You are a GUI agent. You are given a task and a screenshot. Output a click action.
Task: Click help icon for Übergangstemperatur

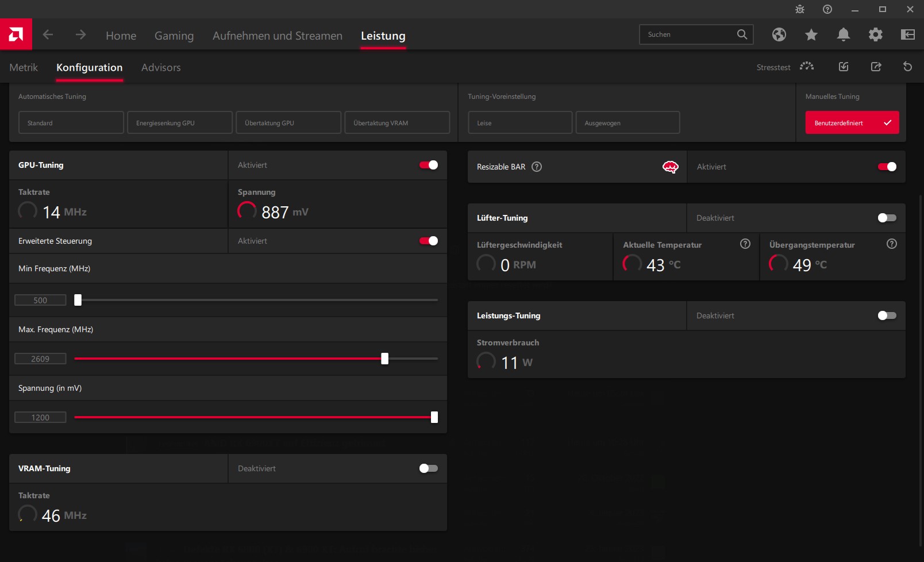pyautogui.click(x=892, y=244)
